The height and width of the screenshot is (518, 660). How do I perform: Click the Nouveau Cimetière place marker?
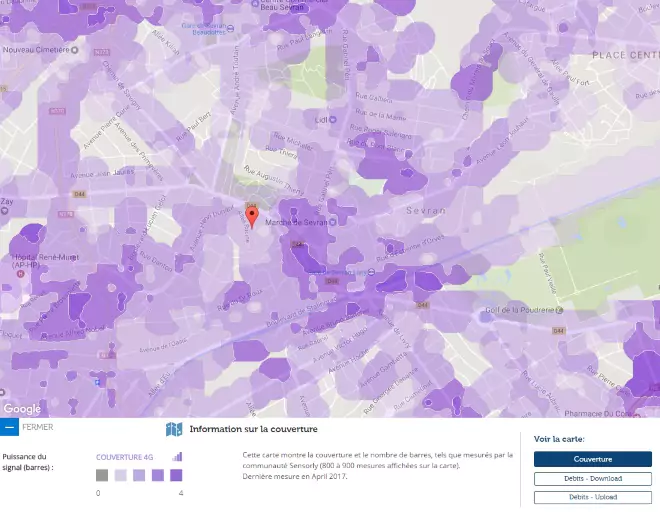pyautogui.click(x=75, y=50)
